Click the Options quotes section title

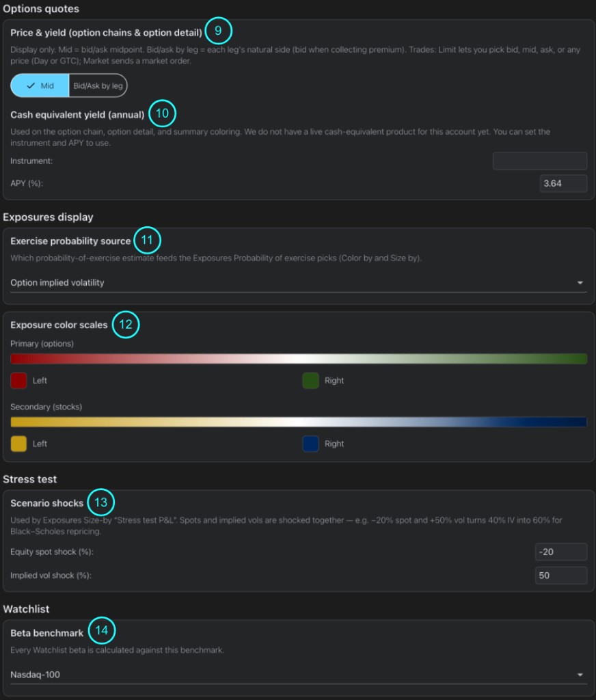pos(41,9)
